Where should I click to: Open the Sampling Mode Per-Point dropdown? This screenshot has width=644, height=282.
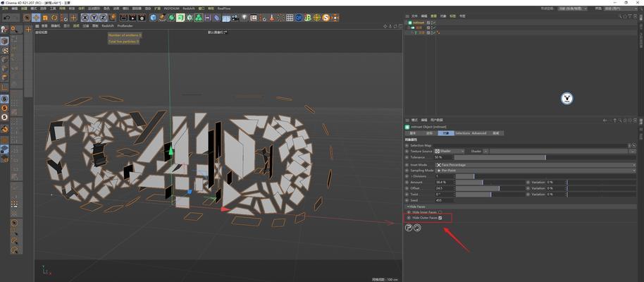pos(535,170)
